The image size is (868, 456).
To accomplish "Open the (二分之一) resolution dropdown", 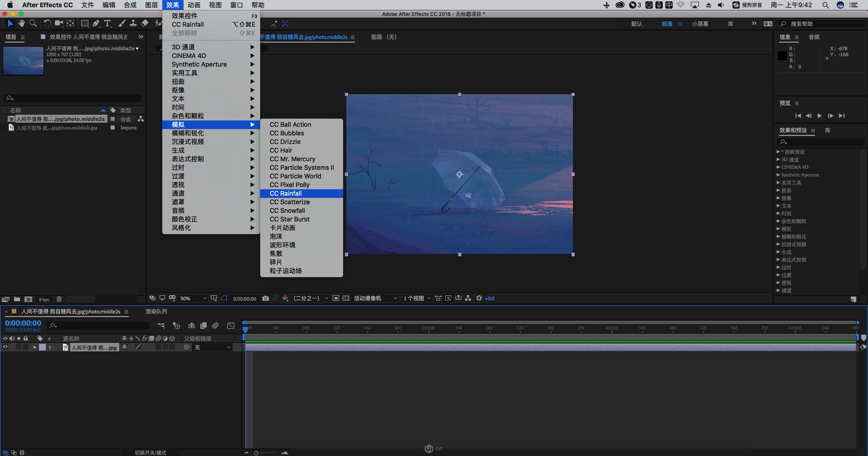I will 310,298.
